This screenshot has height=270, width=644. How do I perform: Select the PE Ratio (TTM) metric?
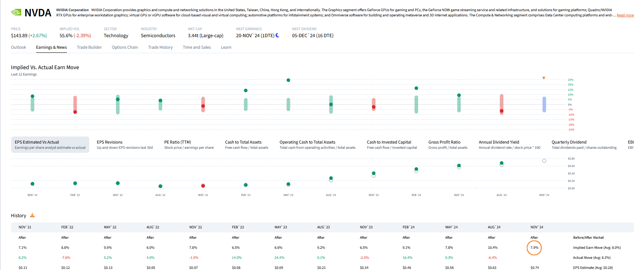coord(189,145)
